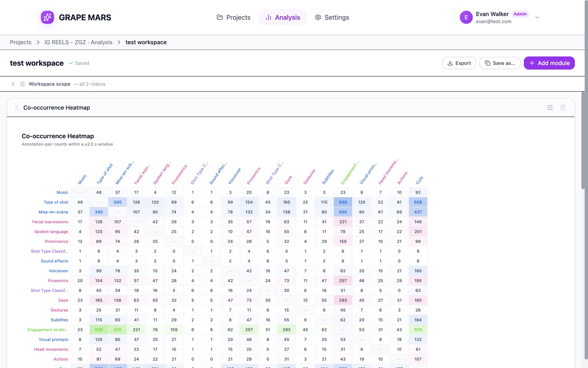Image resolution: width=588 pixels, height=368 pixels.
Task: Switch to the Analysis tab
Action: [283, 17]
